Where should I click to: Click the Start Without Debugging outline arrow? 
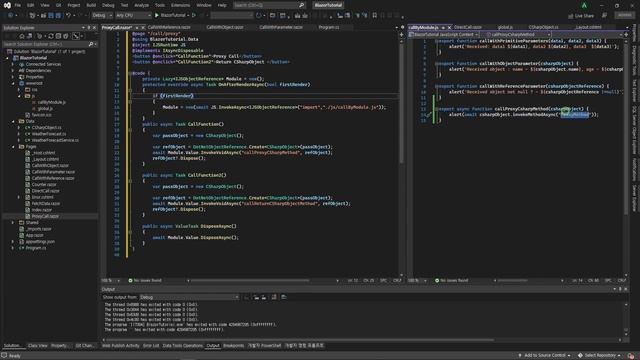pos(194,15)
